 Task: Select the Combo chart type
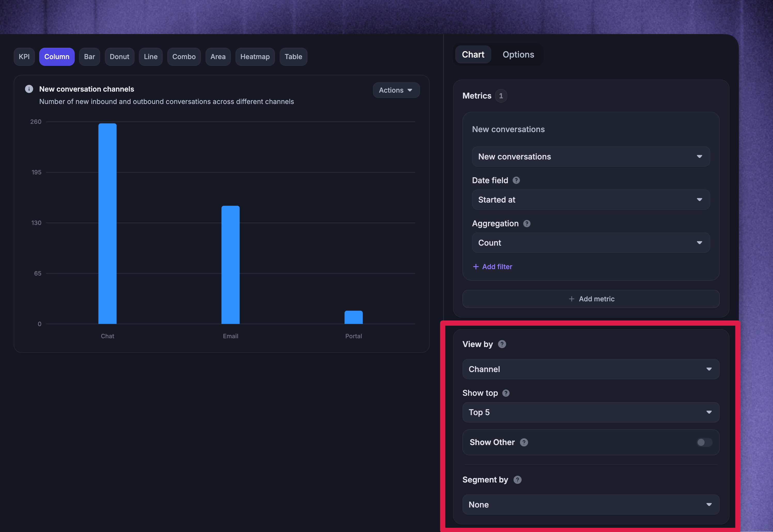[184, 57]
